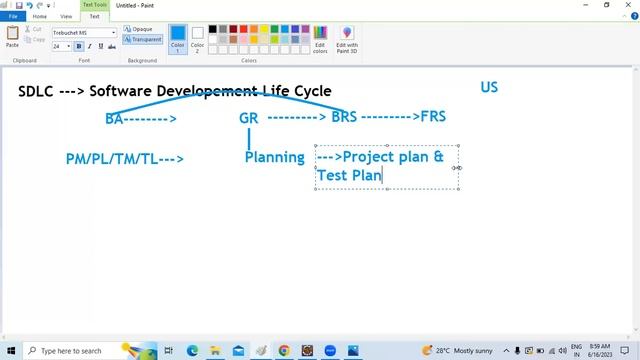Switch to the Home tab

click(x=40, y=16)
